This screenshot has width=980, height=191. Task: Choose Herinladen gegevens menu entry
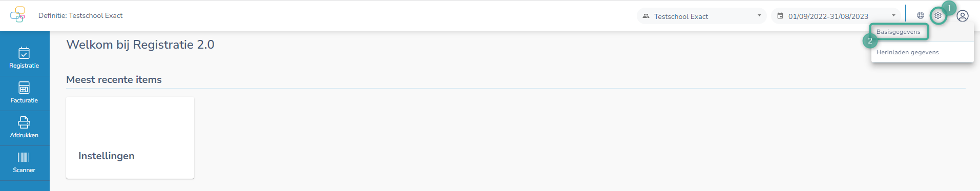pyautogui.click(x=908, y=52)
